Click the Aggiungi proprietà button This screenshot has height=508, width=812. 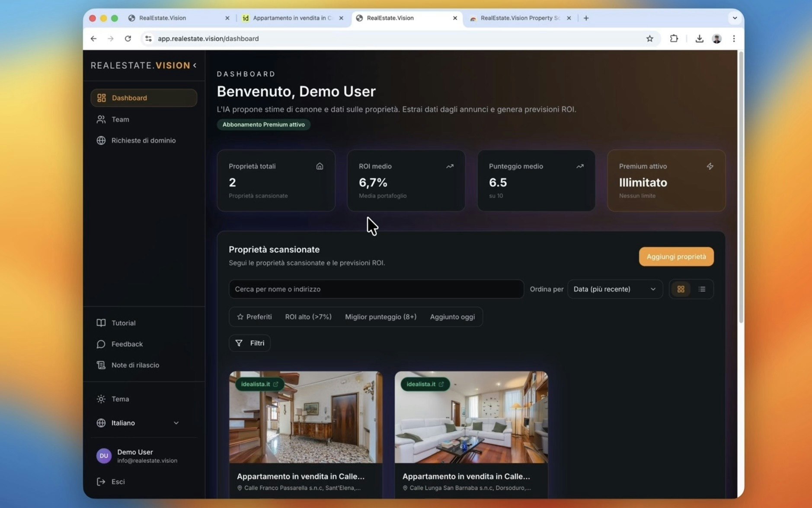click(x=675, y=256)
